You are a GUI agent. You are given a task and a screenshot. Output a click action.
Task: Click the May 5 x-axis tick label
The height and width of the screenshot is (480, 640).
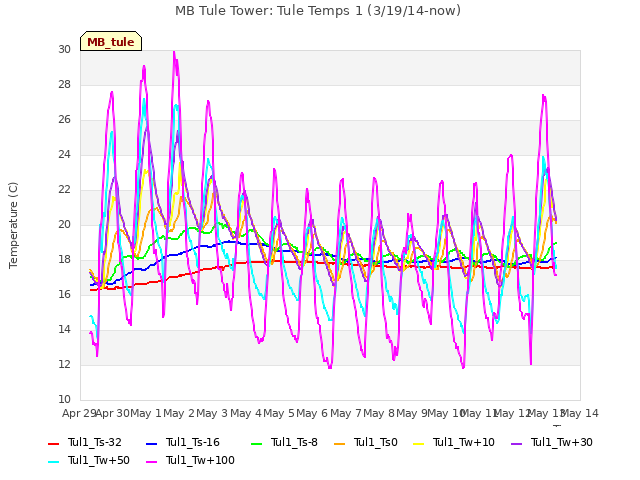[x=279, y=413]
